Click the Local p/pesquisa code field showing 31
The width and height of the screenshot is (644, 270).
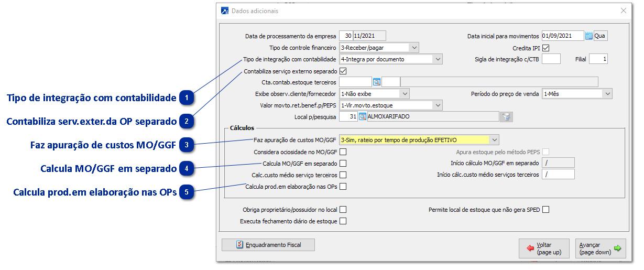click(349, 117)
